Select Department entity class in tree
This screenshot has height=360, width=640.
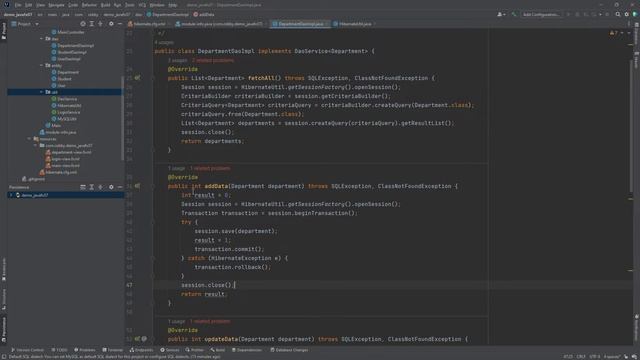click(x=65, y=72)
